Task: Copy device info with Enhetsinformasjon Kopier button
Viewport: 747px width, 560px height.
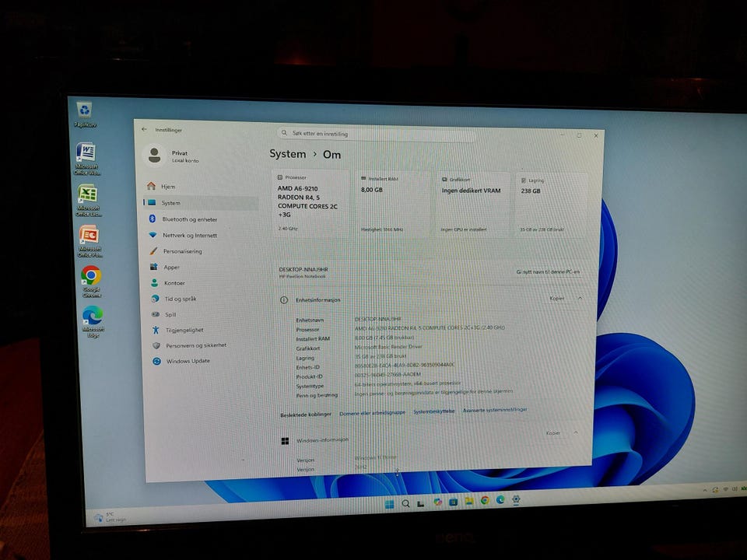Action: [556, 299]
